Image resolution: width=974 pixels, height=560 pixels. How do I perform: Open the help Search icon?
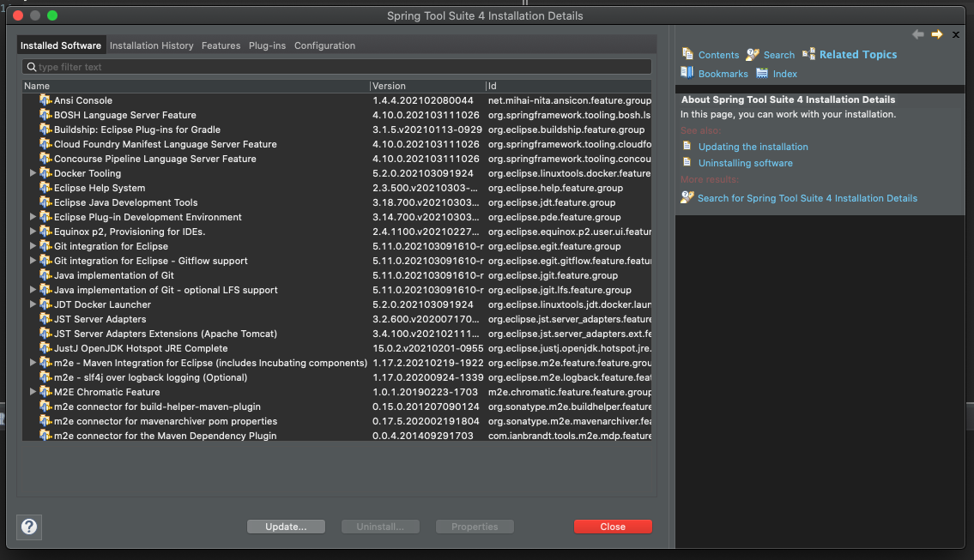coord(753,55)
